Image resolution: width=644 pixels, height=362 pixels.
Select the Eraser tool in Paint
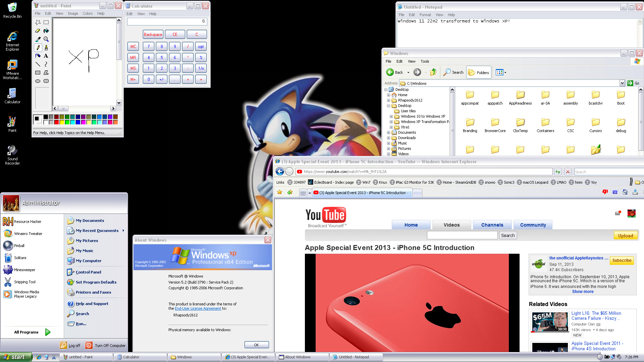[x=38, y=31]
